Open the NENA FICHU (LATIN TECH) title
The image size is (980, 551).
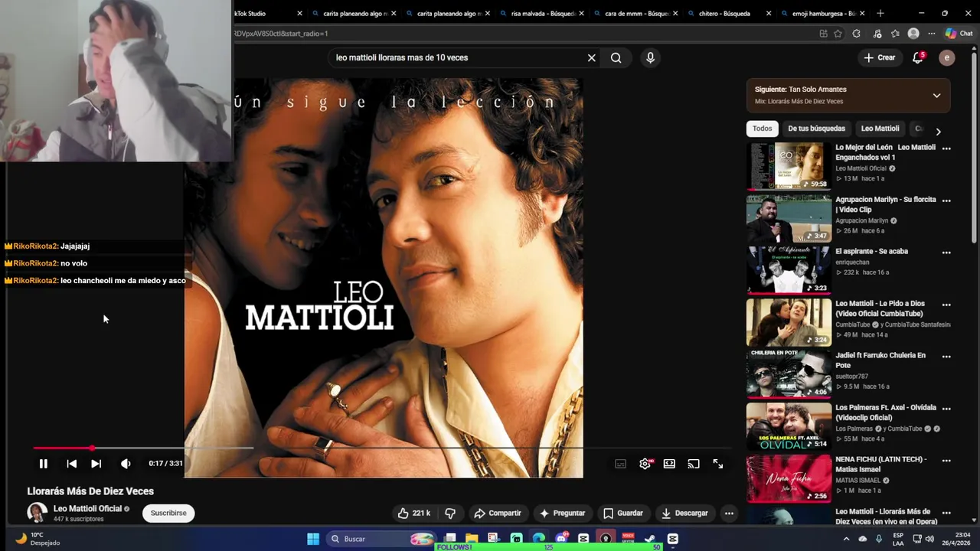point(880,465)
